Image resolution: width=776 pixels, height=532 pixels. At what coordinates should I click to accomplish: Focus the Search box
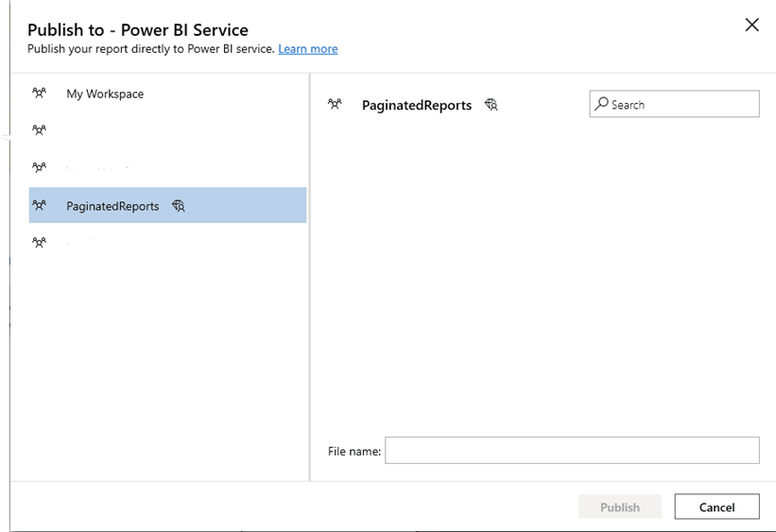click(x=674, y=104)
